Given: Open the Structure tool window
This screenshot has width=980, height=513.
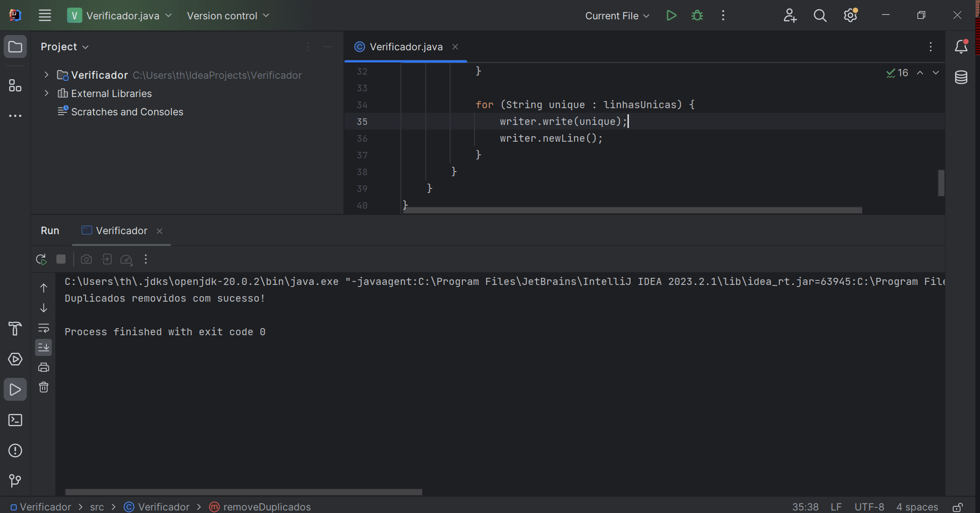Looking at the screenshot, I should point(15,86).
